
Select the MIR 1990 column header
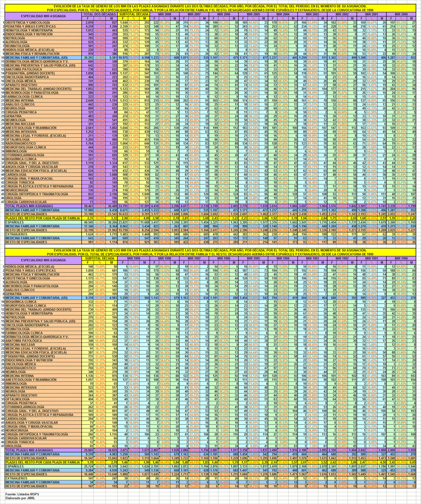point(402,258)
